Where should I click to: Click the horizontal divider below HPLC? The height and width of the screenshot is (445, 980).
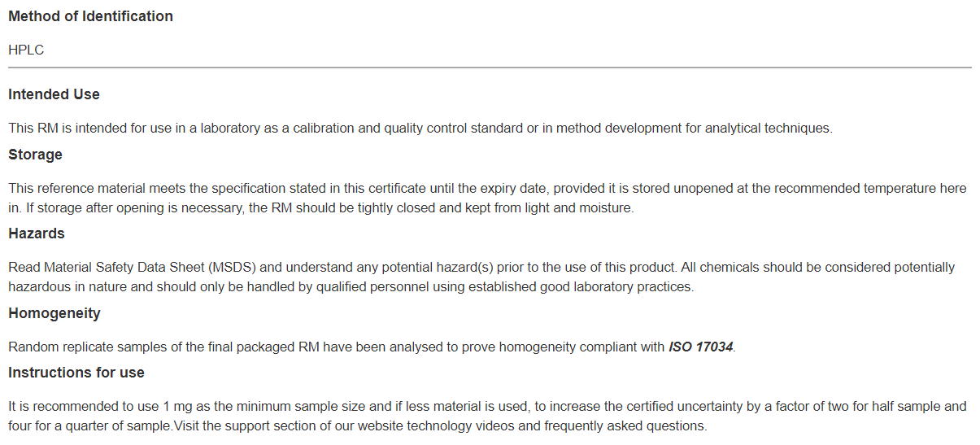490,68
